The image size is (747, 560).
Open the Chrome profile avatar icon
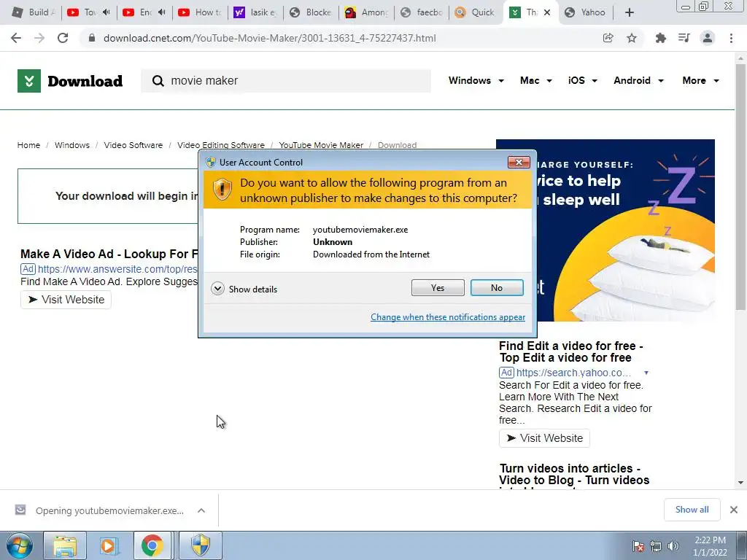(708, 38)
